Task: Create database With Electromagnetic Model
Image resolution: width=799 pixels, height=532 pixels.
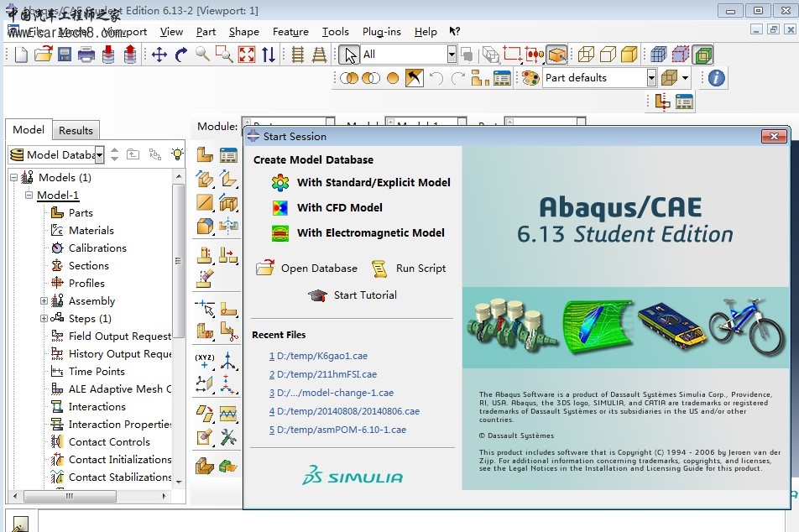Action: 358,233
